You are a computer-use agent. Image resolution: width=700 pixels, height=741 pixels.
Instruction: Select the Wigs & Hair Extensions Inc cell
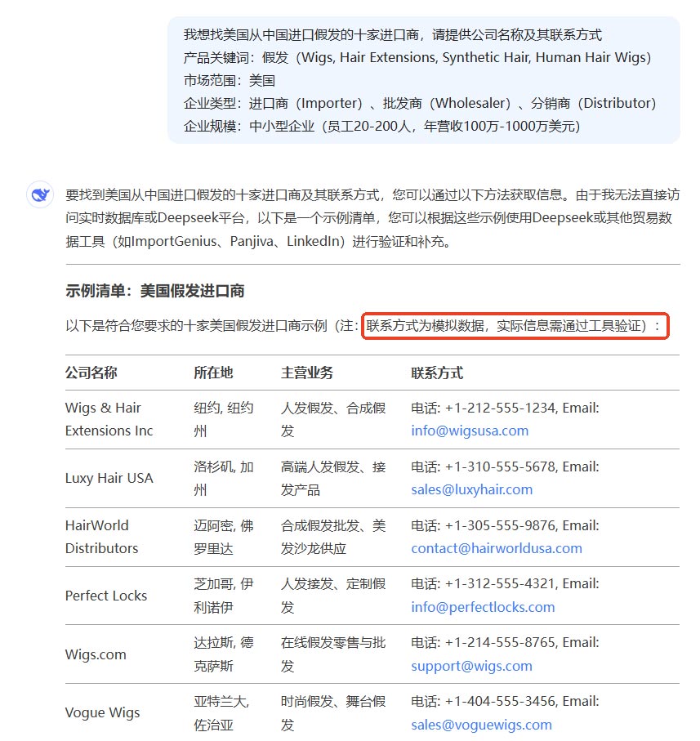[109, 419]
